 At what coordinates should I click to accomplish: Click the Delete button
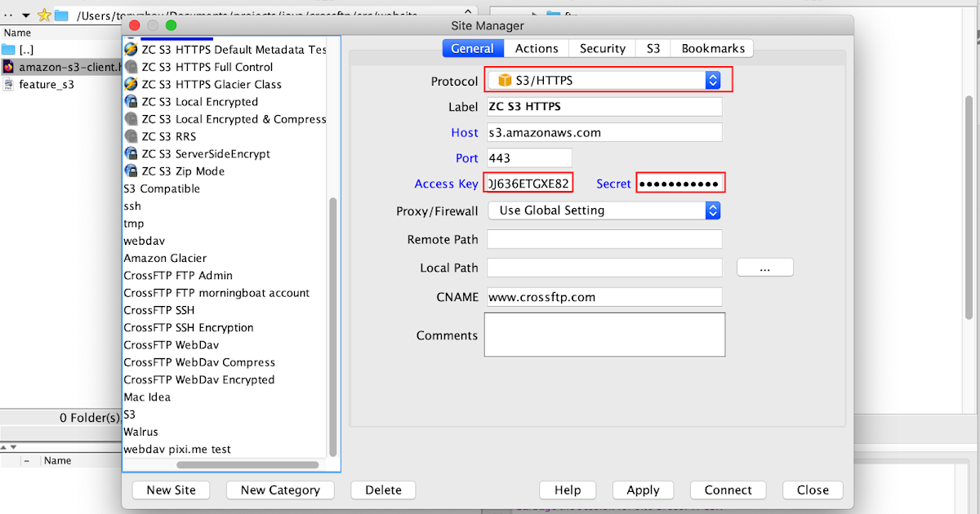click(383, 490)
